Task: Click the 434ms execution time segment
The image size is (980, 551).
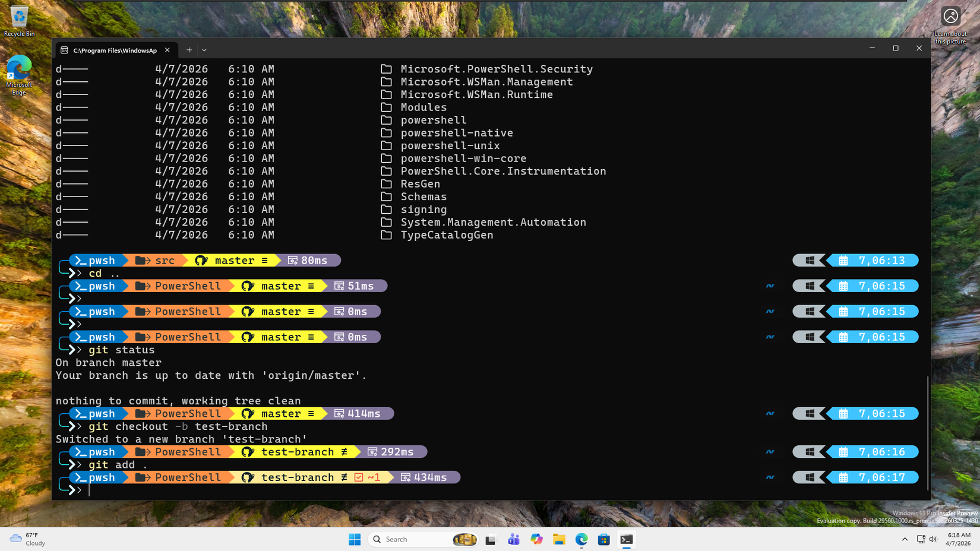Action: coord(424,477)
